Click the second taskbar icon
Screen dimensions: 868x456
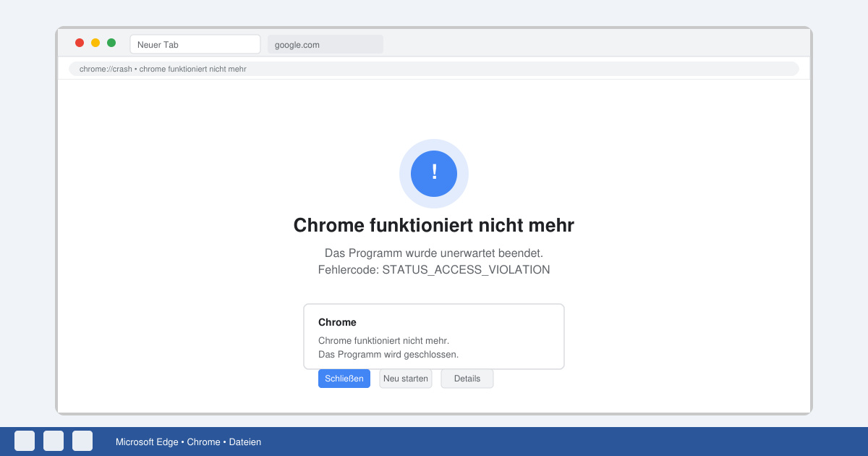[x=54, y=441]
